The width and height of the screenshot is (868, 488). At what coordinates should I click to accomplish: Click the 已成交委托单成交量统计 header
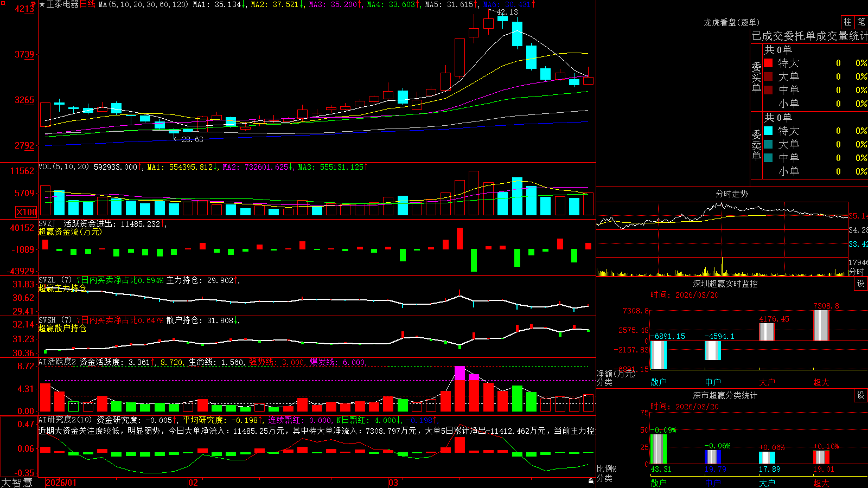pyautogui.click(x=809, y=36)
